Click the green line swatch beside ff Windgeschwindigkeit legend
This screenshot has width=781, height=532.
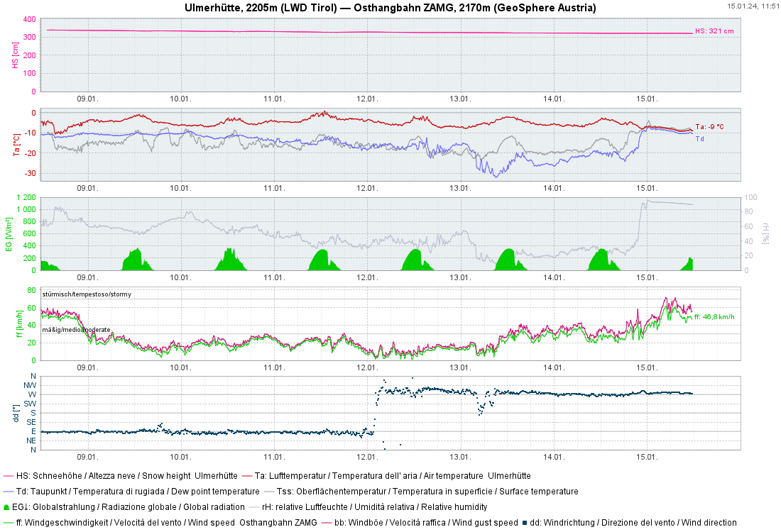pyautogui.click(x=9, y=523)
